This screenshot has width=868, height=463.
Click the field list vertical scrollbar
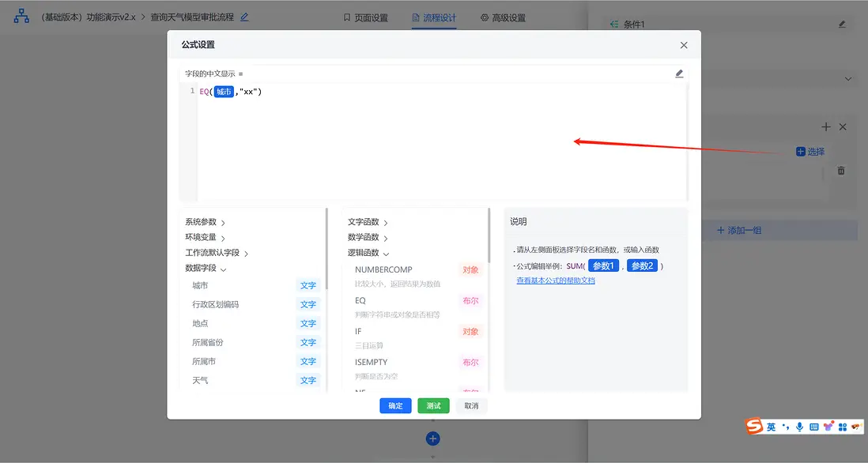[326, 249]
